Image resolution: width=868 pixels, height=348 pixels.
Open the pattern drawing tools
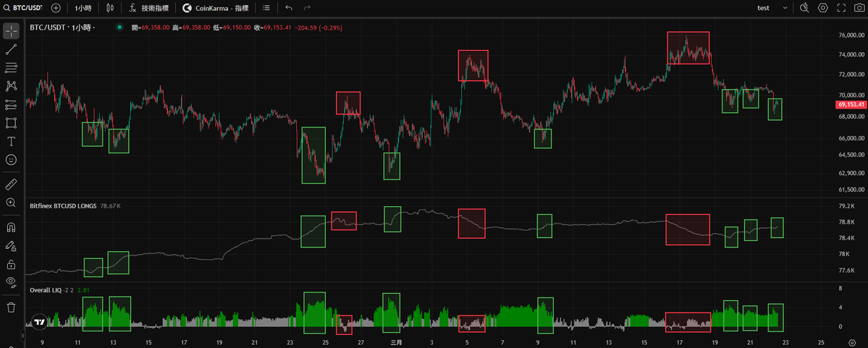coord(11,86)
